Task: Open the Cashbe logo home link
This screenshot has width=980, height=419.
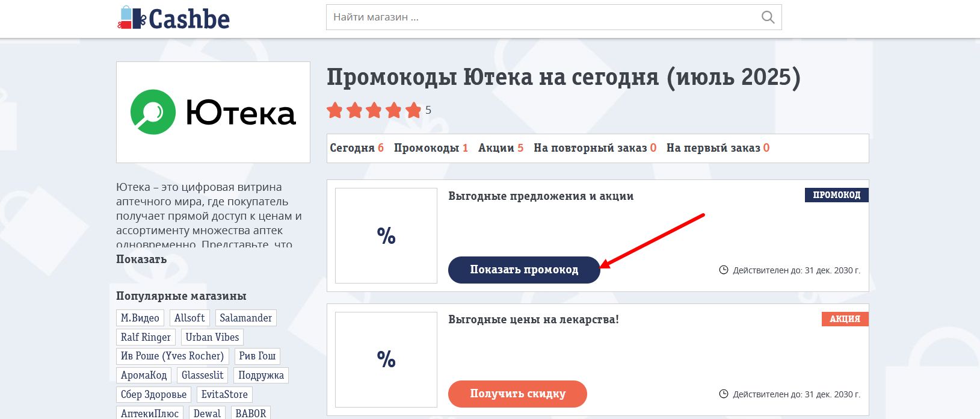Action: (x=173, y=18)
